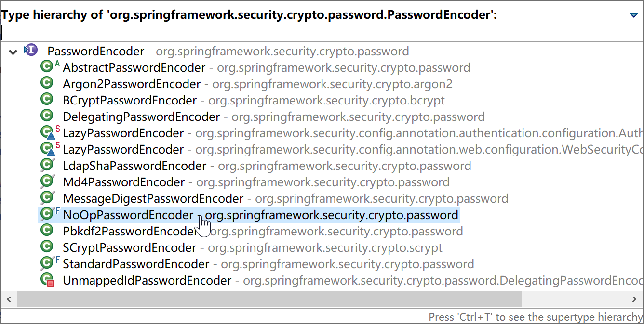
Task: Open the view menu dropdown triangle
Action: 634,15
